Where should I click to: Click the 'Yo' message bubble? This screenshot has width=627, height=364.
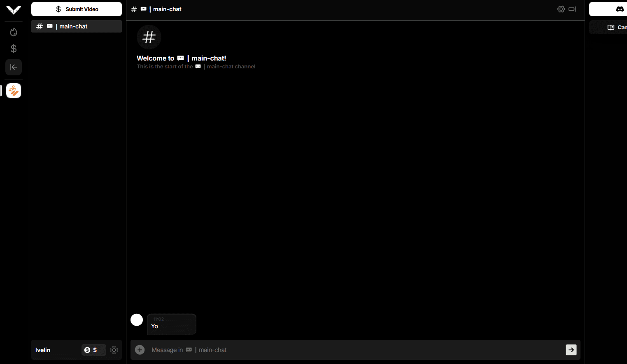click(171, 324)
